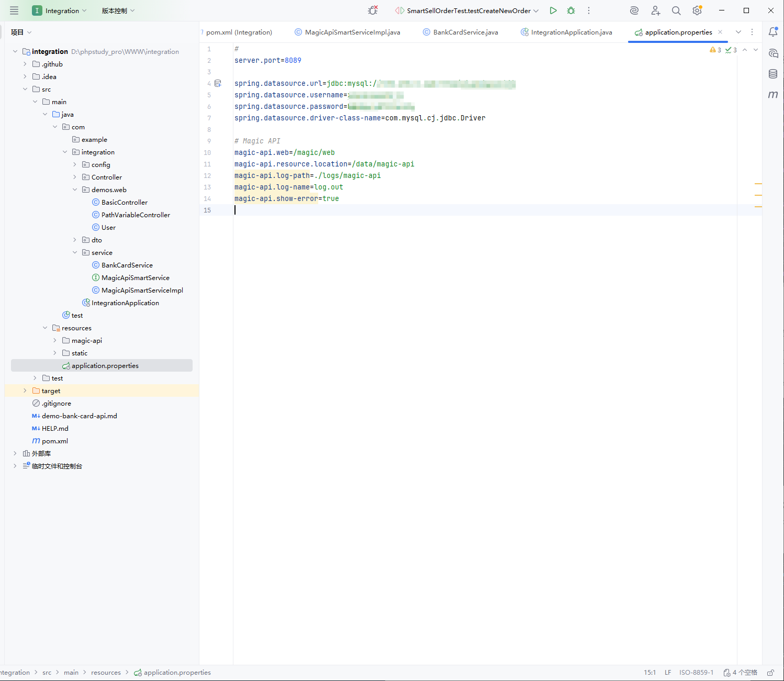Expand the dto package
This screenshot has height=681, width=784.
(75, 240)
